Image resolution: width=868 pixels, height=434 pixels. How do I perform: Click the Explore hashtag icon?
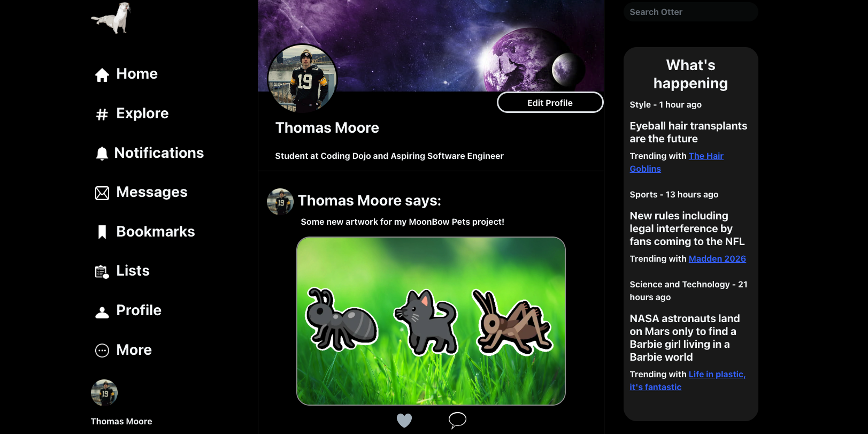point(102,114)
